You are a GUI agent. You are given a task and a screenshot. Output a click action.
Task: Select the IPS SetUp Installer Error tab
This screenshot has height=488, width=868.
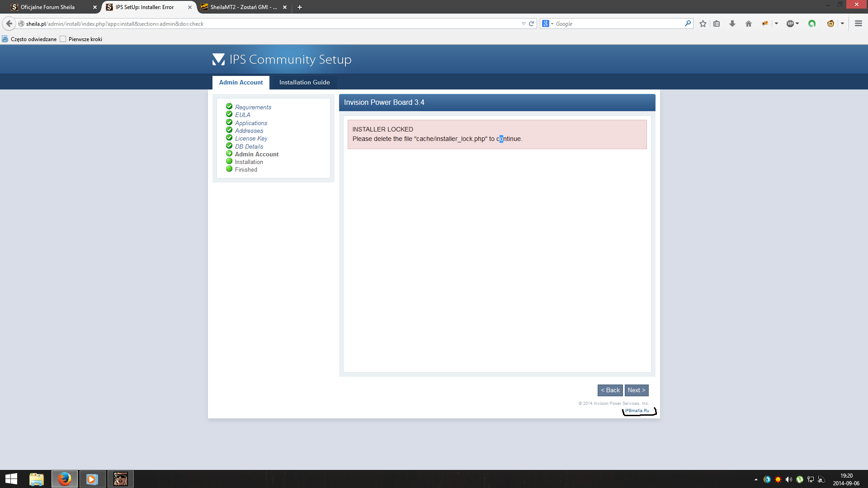(149, 7)
